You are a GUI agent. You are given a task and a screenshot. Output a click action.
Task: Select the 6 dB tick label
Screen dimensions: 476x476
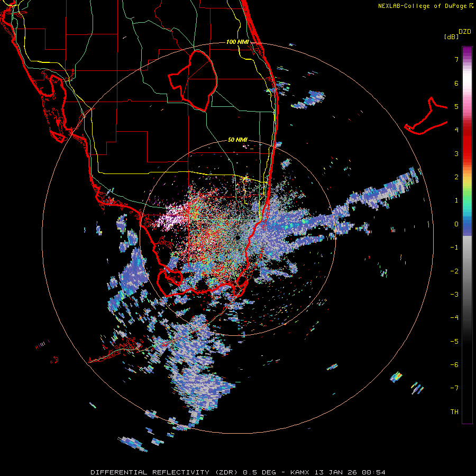click(456, 83)
